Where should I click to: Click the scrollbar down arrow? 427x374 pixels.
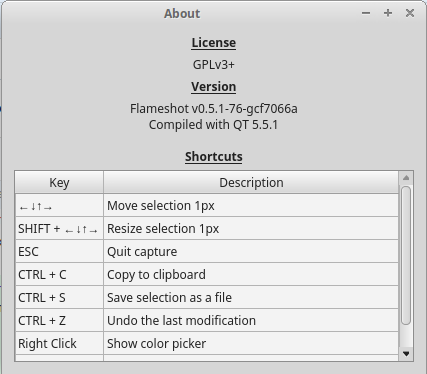(x=406, y=354)
